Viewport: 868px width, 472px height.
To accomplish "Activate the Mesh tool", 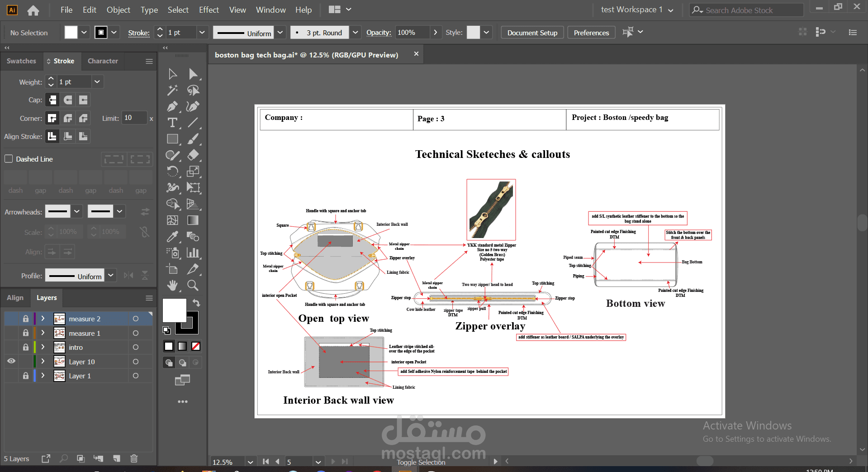I will (x=172, y=220).
